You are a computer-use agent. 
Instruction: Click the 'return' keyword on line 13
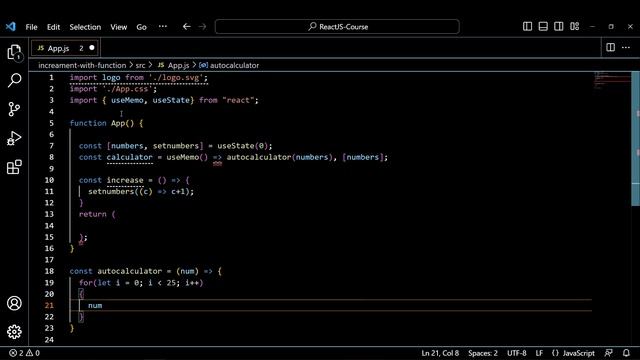tap(93, 214)
